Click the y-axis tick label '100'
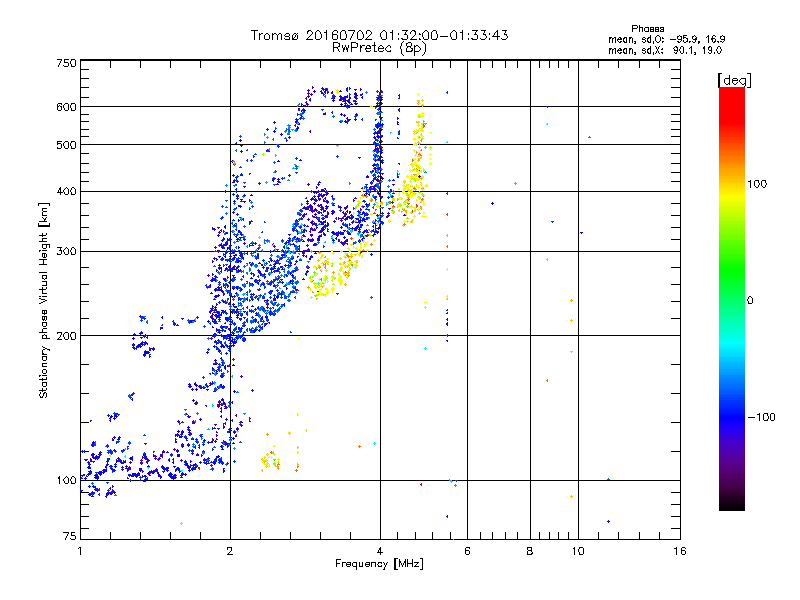800x600 pixels. [66, 480]
